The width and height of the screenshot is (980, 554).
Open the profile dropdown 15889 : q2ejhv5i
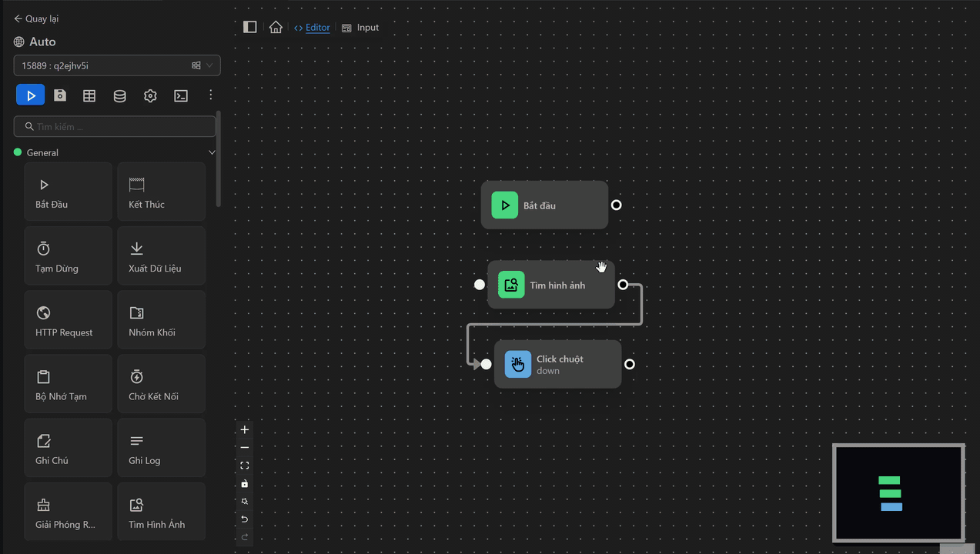coord(117,65)
